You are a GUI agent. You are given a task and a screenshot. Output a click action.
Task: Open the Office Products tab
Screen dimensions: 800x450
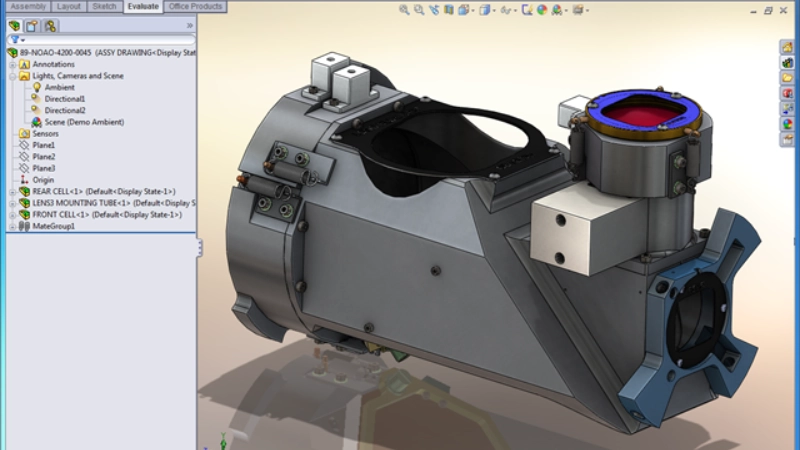[195, 6]
